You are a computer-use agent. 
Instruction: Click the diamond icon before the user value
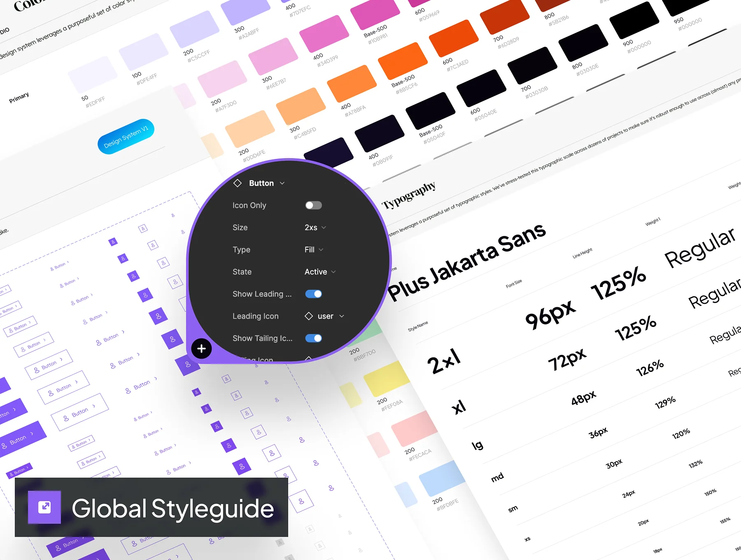(x=309, y=316)
